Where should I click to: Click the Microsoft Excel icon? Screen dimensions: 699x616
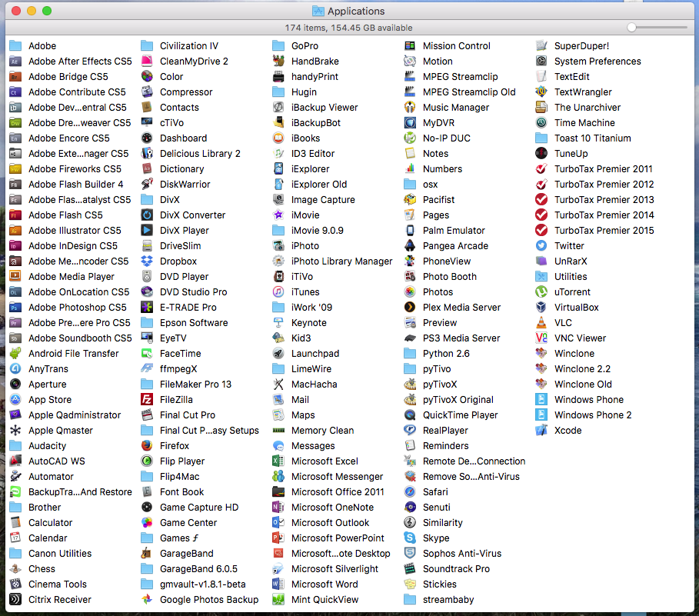coord(278,461)
